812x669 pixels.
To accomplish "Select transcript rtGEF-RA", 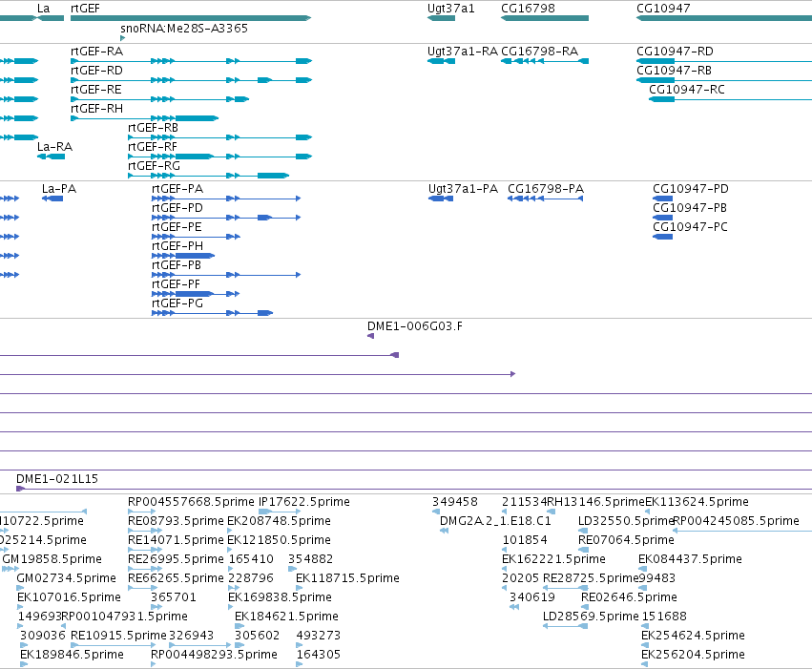I will point(191,61).
